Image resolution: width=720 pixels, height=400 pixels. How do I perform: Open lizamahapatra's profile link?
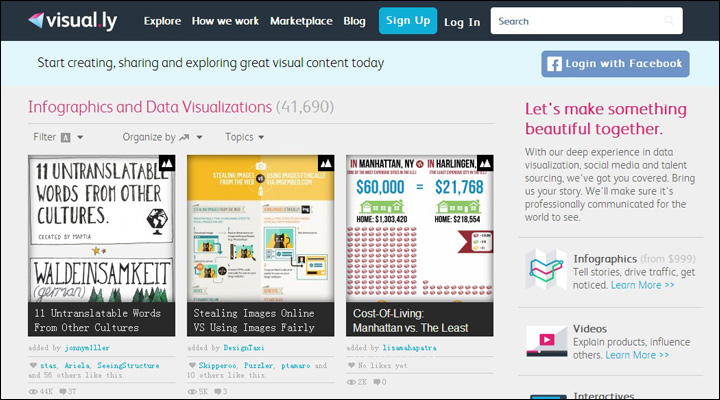coord(410,348)
